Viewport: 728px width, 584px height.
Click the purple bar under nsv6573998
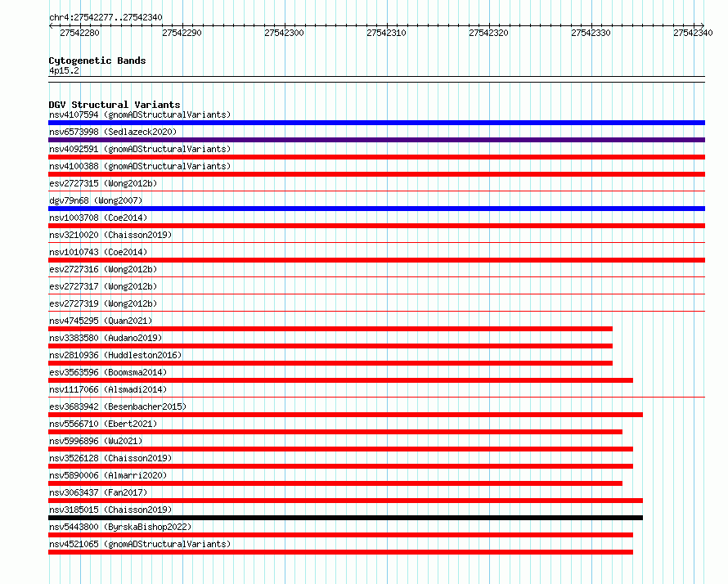(x=376, y=140)
